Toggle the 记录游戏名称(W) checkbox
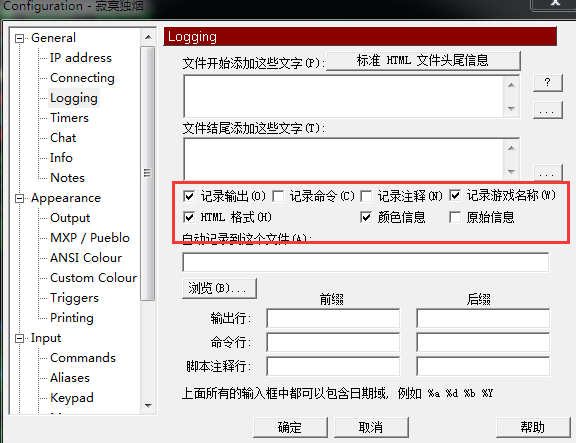Image resolution: width=576 pixels, height=443 pixels. click(x=455, y=195)
